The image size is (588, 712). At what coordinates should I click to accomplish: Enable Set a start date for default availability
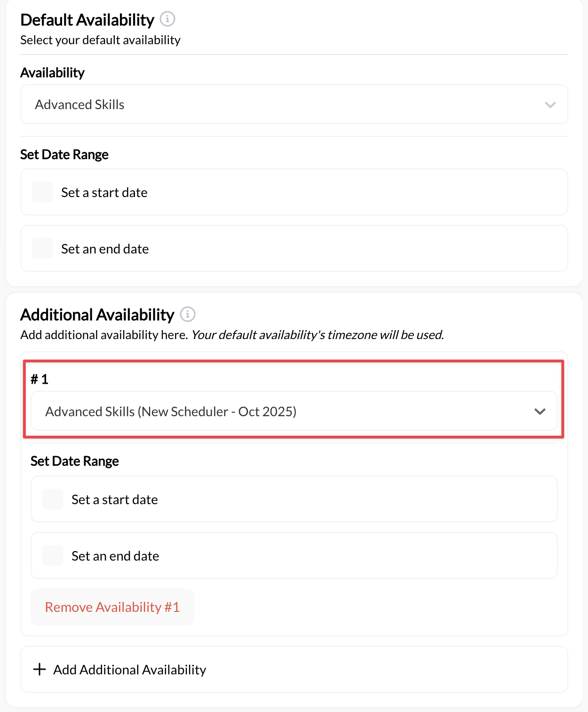(42, 192)
